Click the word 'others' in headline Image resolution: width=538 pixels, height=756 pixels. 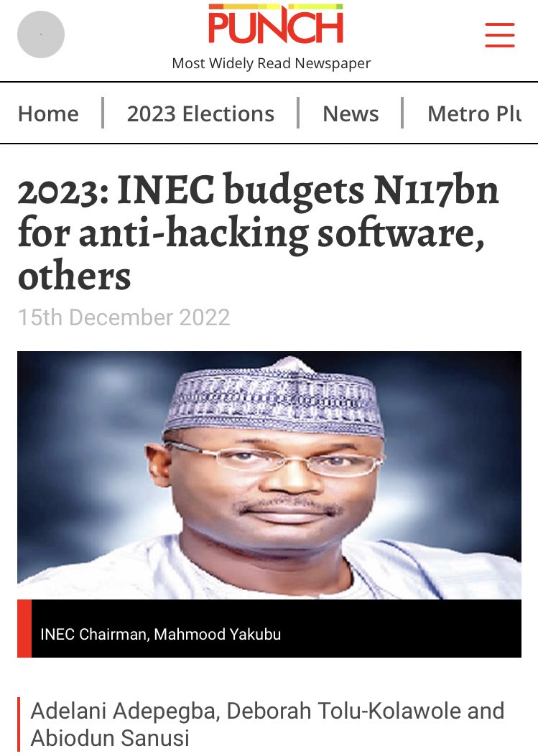point(74,276)
